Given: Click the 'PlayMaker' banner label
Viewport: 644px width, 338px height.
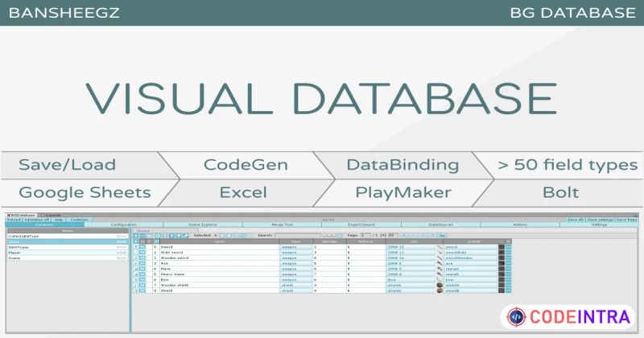Looking at the screenshot, I should [403, 192].
